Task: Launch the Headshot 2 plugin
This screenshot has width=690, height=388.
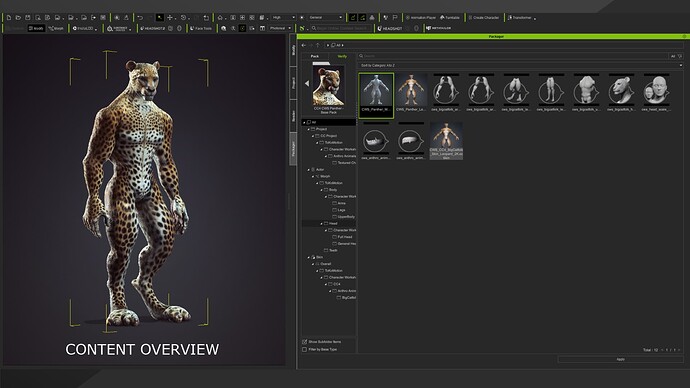Action: 153,28
